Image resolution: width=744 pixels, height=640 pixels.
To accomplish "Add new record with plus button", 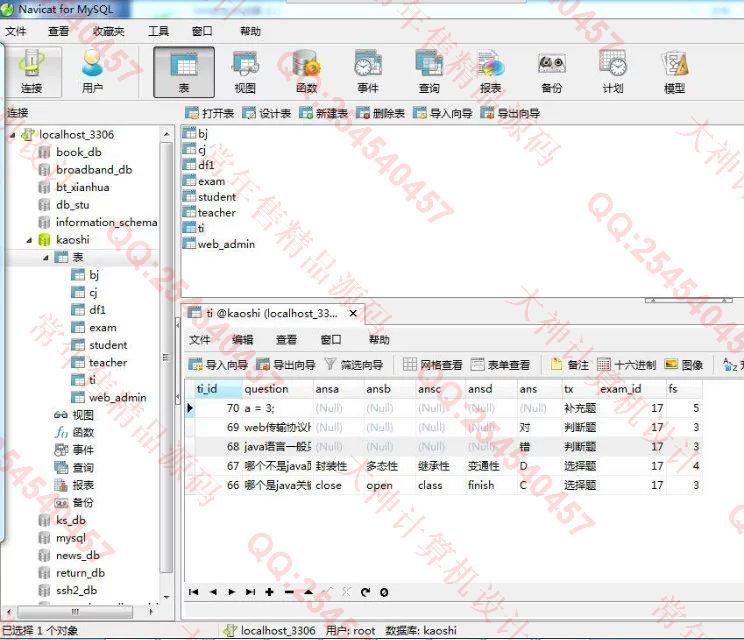I will [x=270, y=592].
